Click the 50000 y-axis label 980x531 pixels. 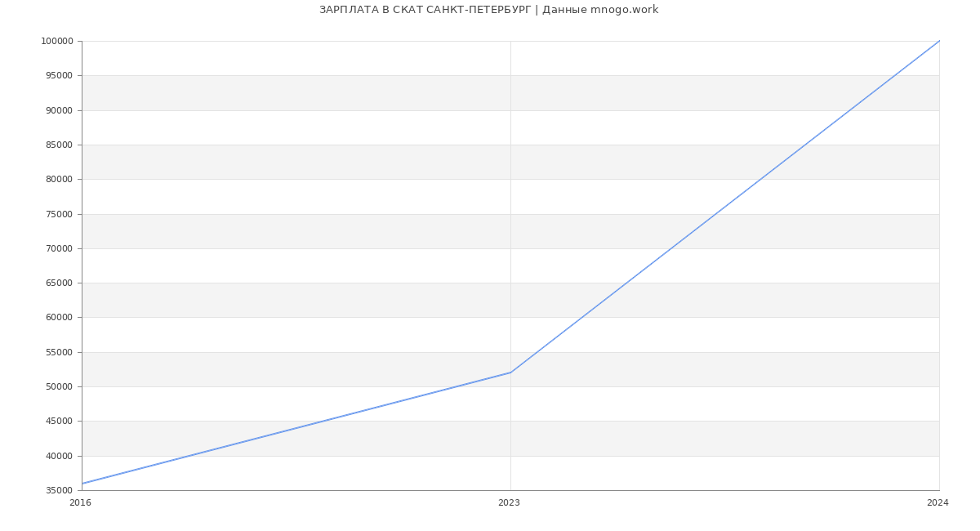pos(59,387)
